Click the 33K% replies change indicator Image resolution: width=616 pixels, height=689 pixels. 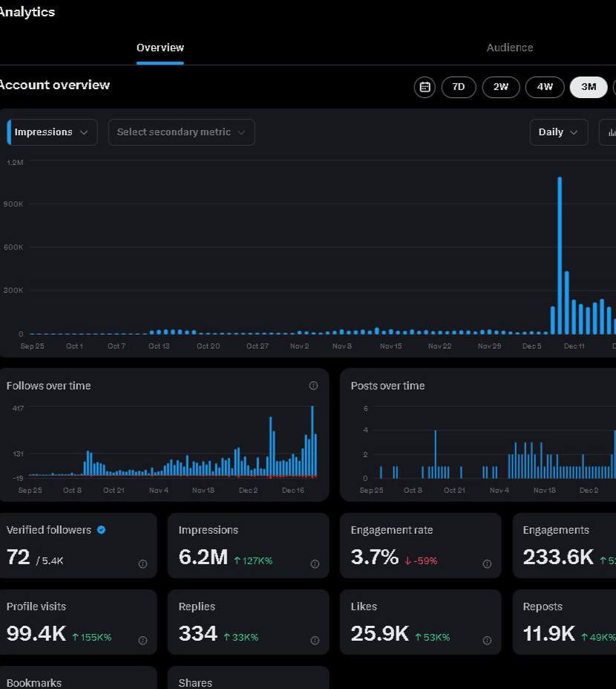240,637
